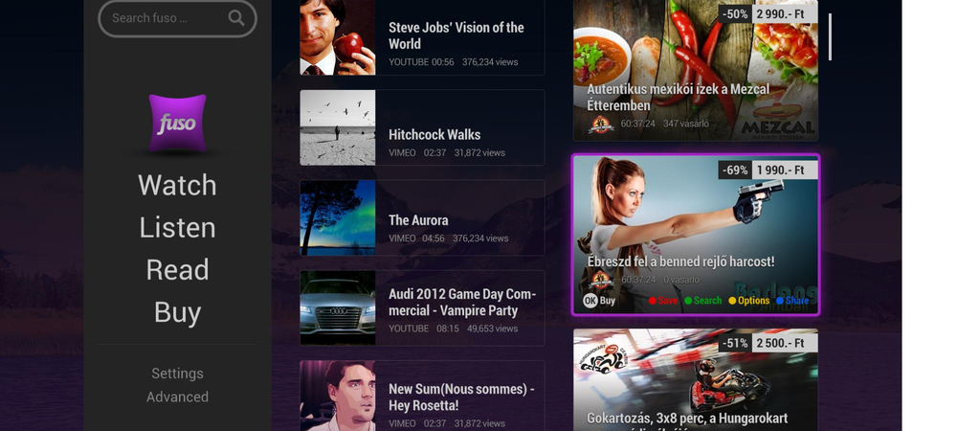Go to the Read section

tap(177, 269)
